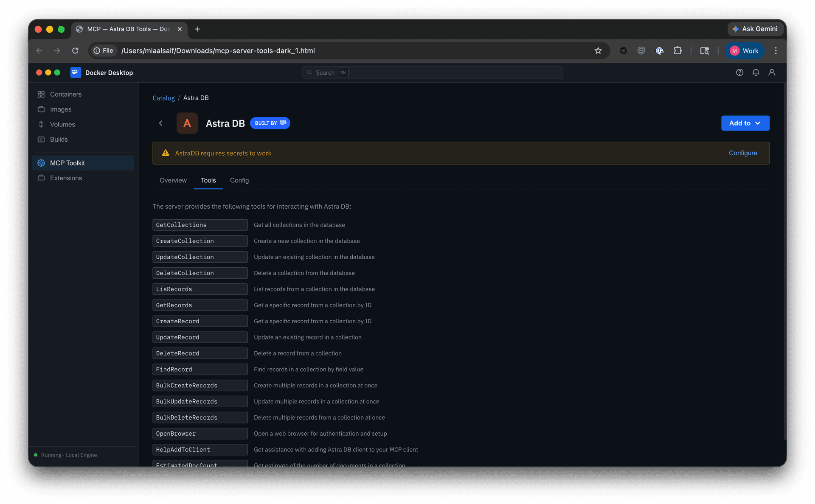This screenshot has height=504, width=815.
Task: Select MCP Toolkit in the sidebar
Action: point(67,163)
